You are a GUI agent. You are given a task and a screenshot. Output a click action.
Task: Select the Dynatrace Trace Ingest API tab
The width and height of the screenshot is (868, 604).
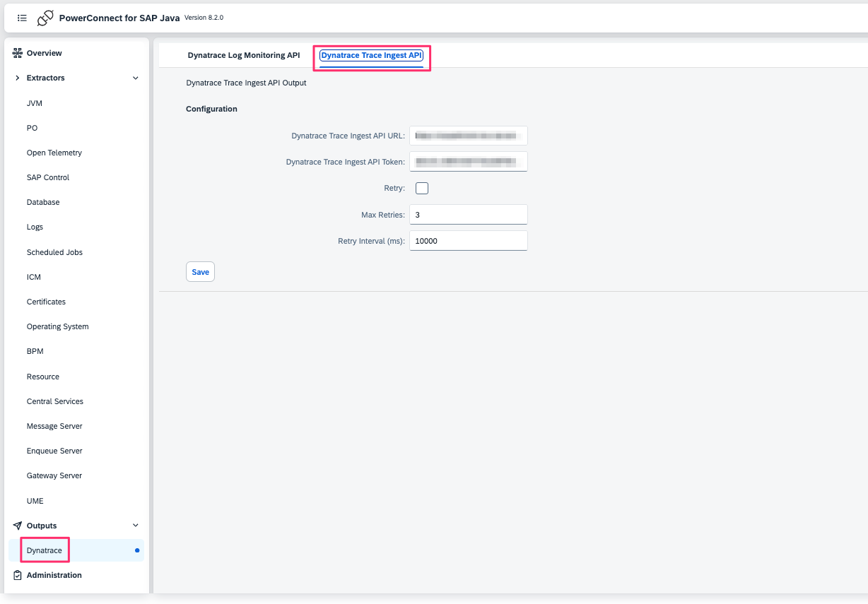371,54
